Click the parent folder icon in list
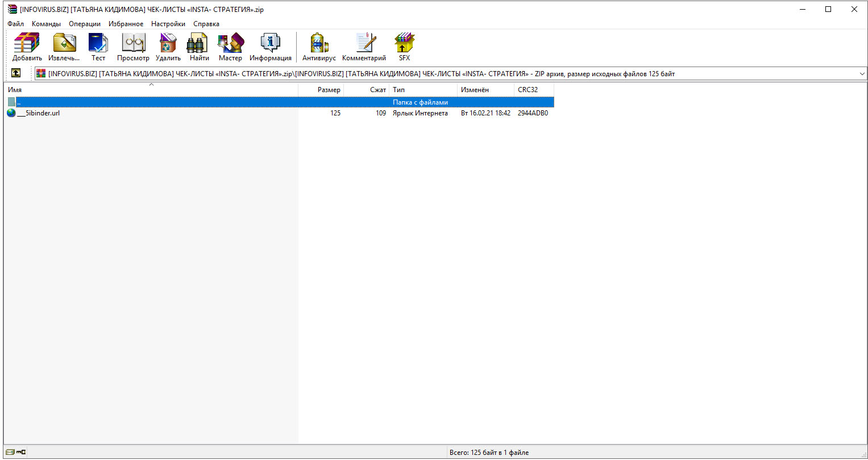 pos(11,102)
